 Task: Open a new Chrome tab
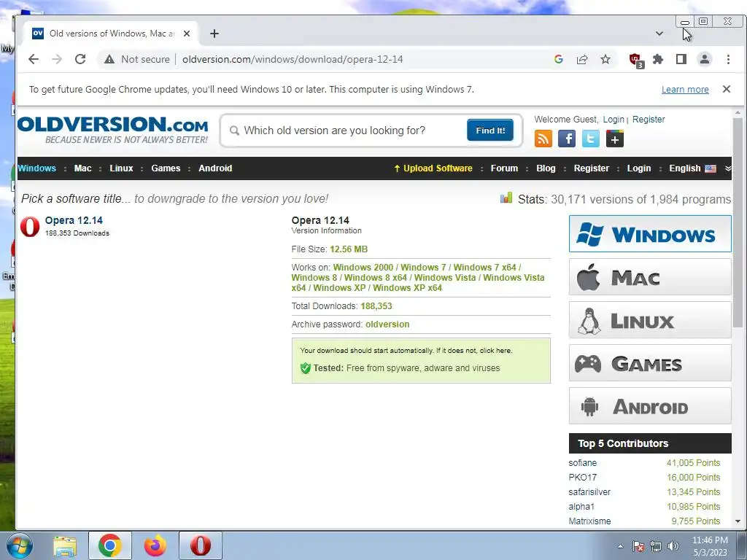(214, 34)
